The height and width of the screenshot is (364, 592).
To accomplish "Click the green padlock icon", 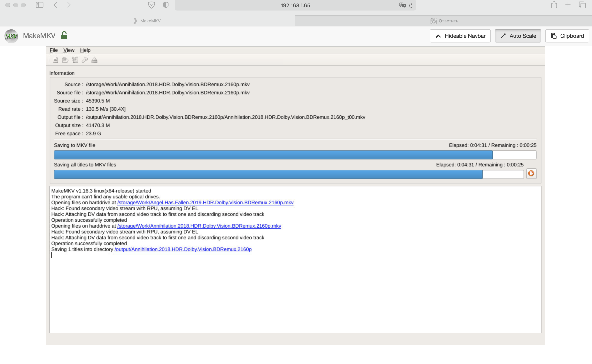I will [x=64, y=35].
